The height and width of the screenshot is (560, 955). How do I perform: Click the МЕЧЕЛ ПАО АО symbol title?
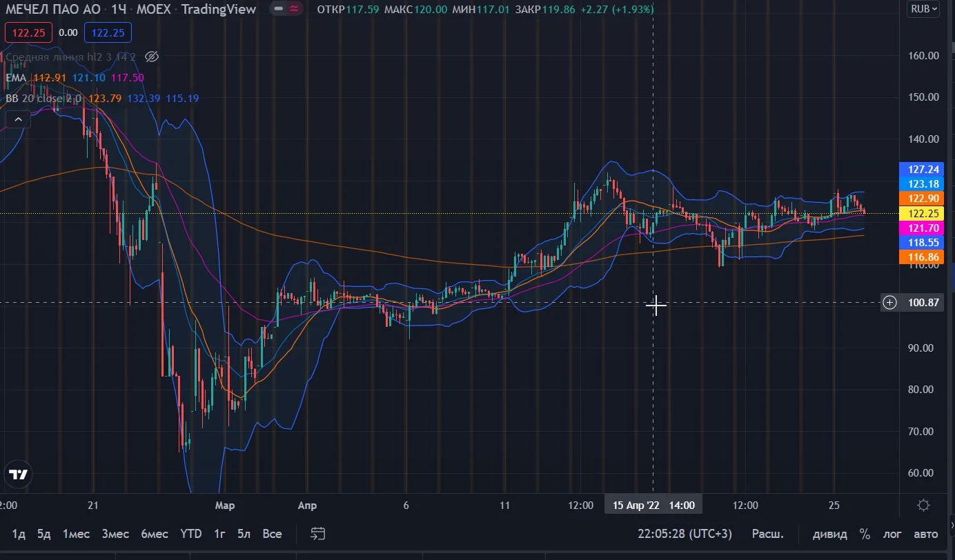click(x=52, y=10)
